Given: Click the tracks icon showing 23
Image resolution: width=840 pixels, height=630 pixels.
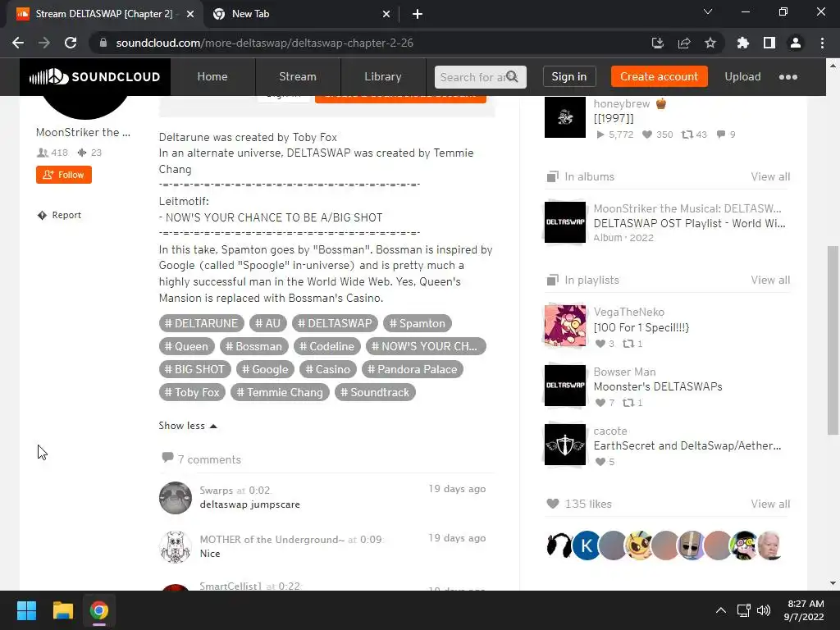Looking at the screenshot, I should pos(82,153).
